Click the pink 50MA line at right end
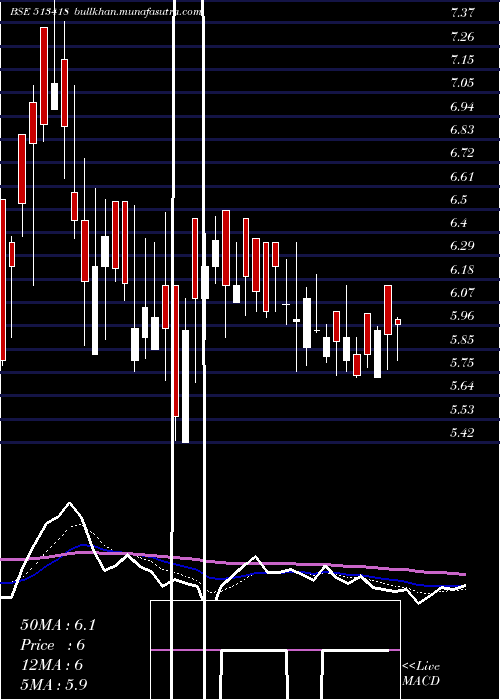 [x=462, y=574]
